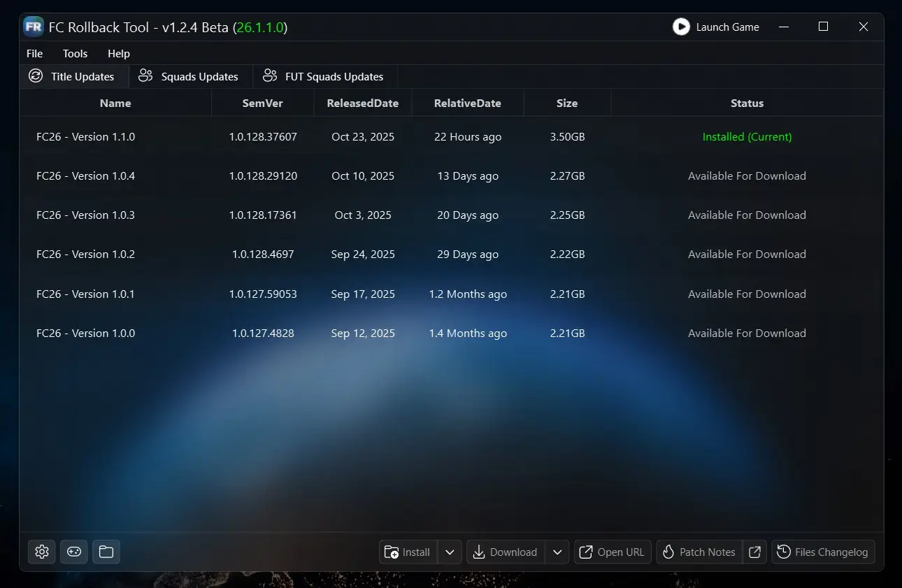Open settings via the gear icon
Image resolution: width=902 pixels, height=588 pixels.
42,552
